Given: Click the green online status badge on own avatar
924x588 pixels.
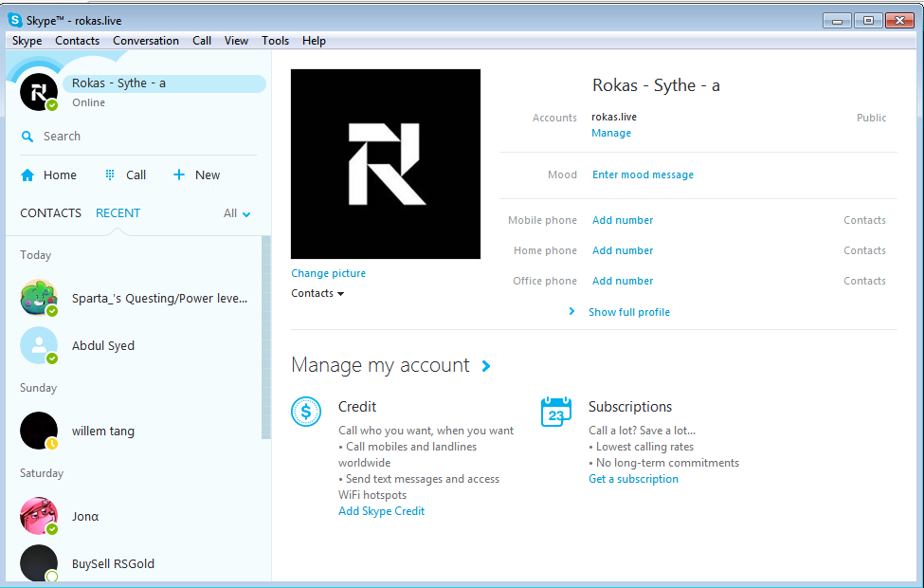Looking at the screenshot, I should coord(52,105).
